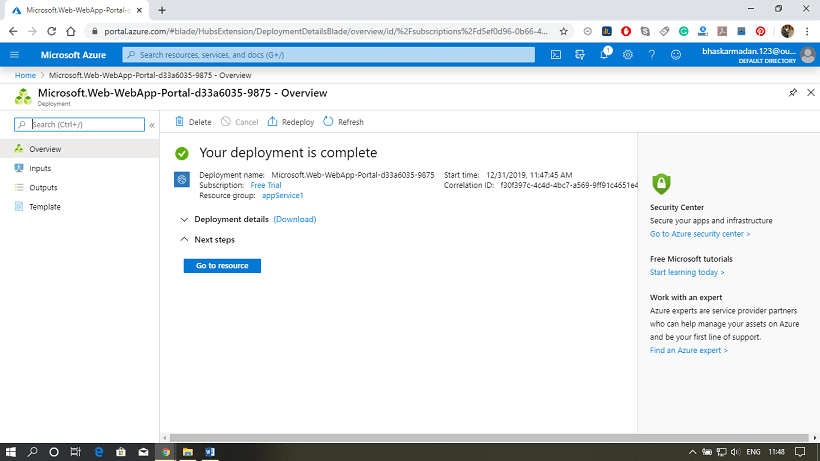820x461 pixels.
Task: Click the Grammarly extension icon
Action: 684,31
